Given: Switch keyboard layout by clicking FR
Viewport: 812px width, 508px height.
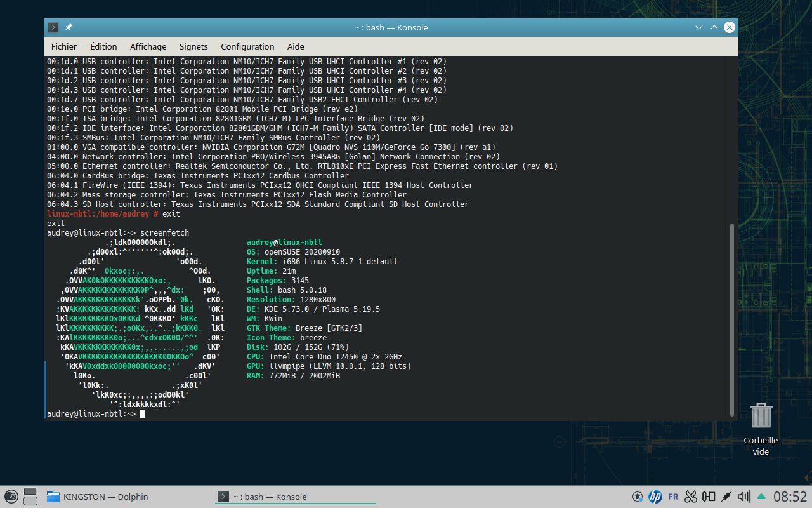Looking at the screenshot, I should pyautogui.click(x=674, y=497).
